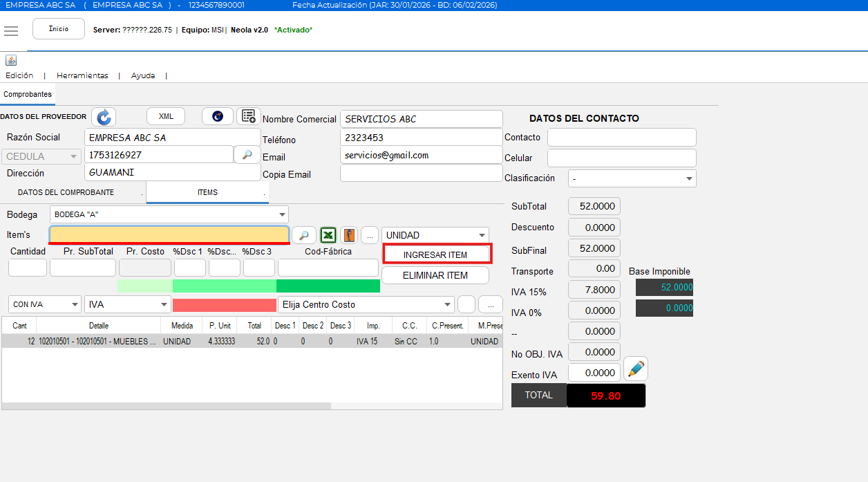This screenshot has height=482, width=868.
Task: Click the list-add icon beside moon button
Action: 248,116
